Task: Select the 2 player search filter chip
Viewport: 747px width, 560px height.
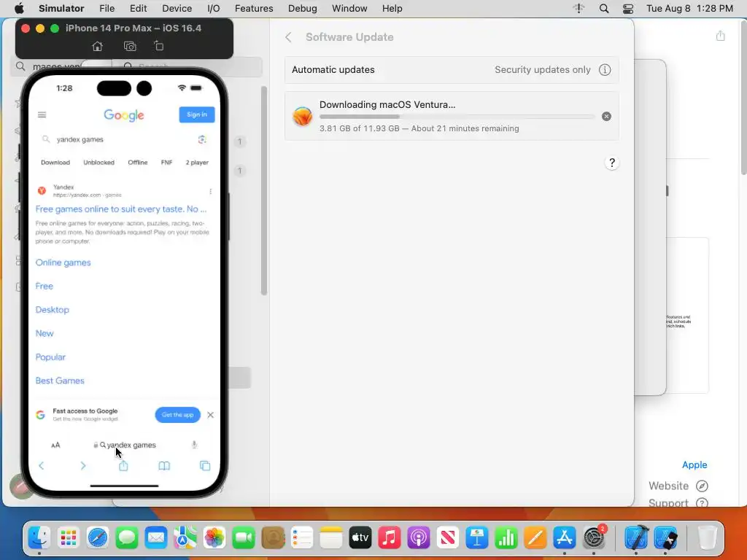Action: 197,163
